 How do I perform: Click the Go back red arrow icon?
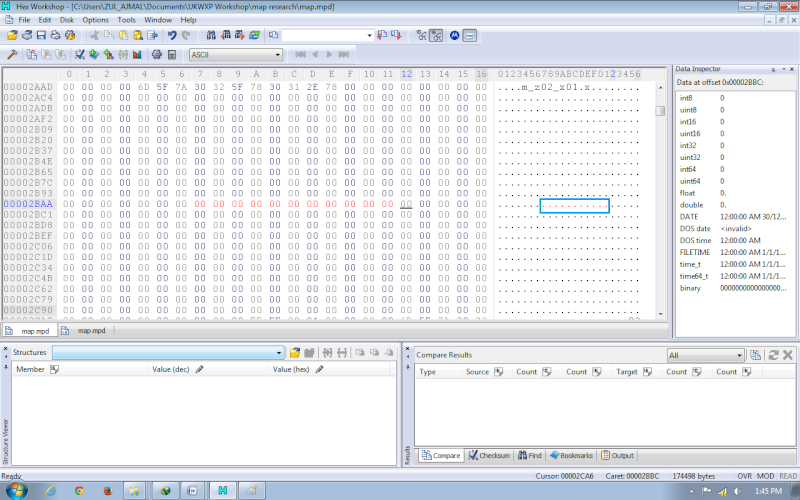point(382,35)
